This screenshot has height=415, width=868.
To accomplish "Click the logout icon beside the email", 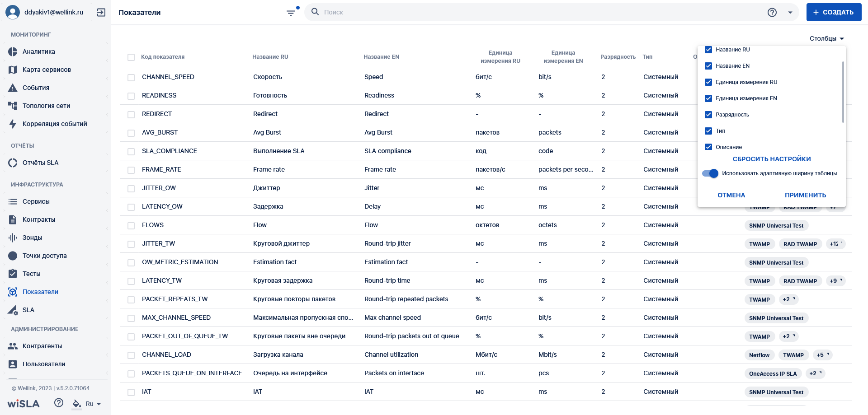I will pyautogui.click(x=101, y=13).
